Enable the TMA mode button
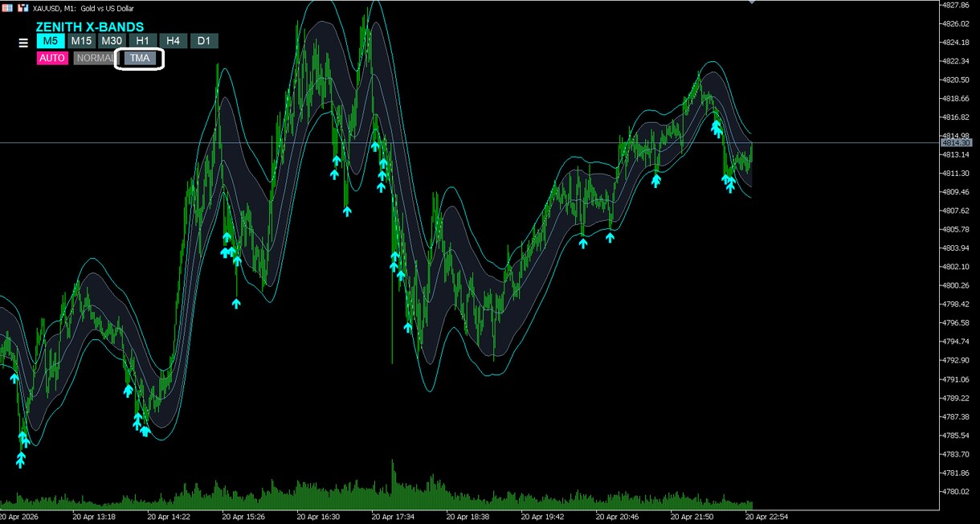This screenshot has height=524, width=980. click(140, 58)
